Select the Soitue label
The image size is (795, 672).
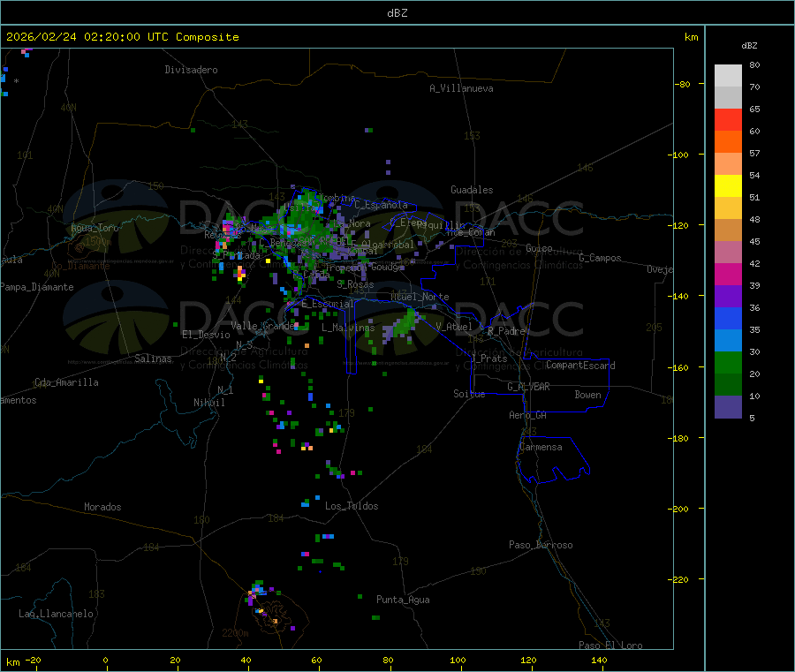coord(469,394)
